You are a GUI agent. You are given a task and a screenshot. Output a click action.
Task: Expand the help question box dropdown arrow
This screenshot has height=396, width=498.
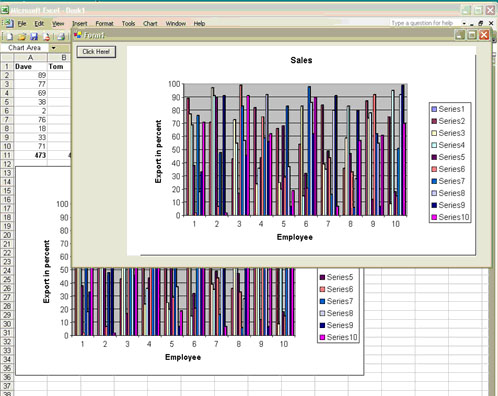tap(464, 23)
